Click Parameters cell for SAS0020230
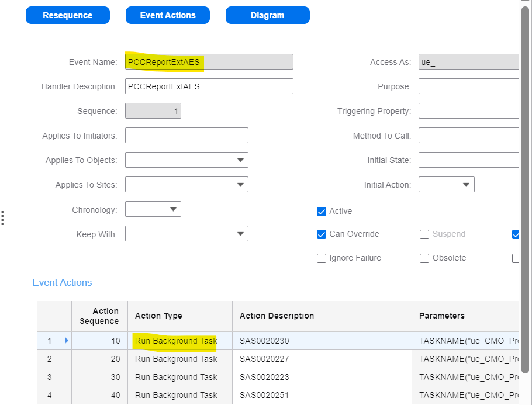The image size is (532, 405). [x=465, y=341]
